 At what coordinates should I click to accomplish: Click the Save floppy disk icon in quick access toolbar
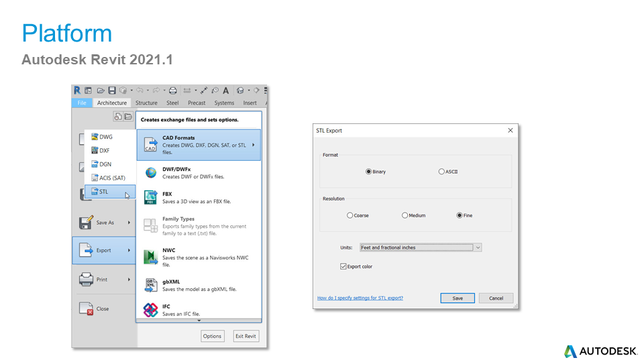point(112,90)
